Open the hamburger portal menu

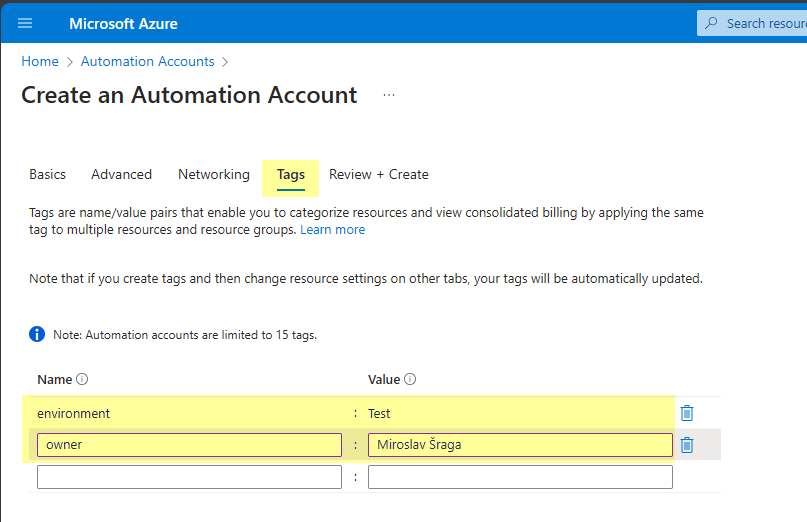tap(25, 23)
